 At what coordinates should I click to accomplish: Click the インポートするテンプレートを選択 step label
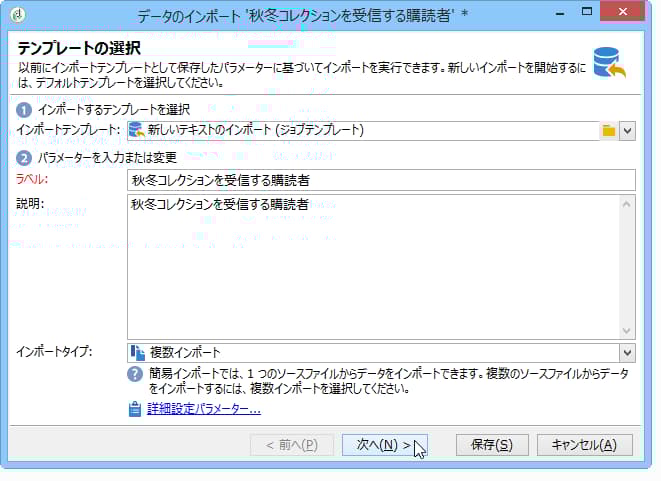pos(114,110)
